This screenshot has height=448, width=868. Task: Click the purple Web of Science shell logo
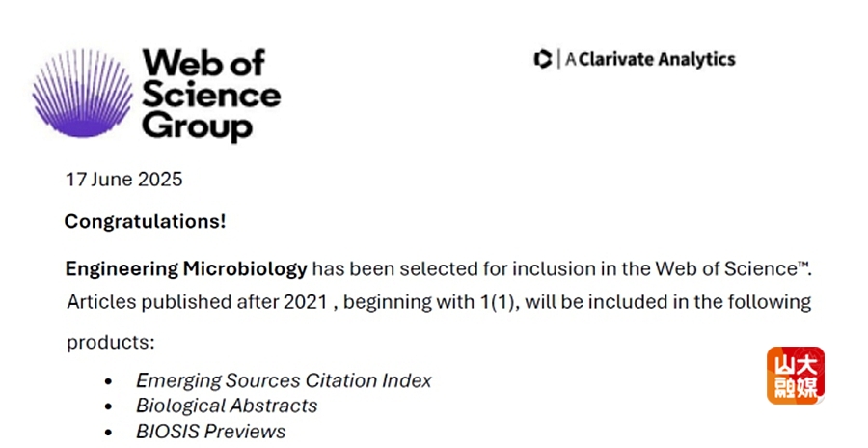83,93
